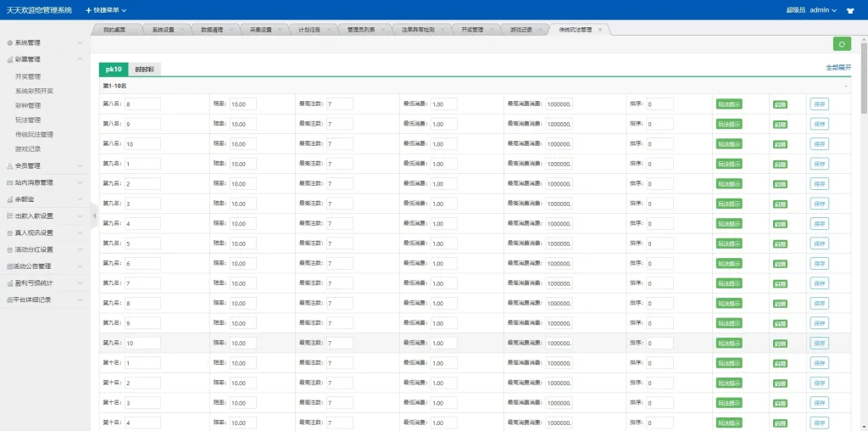Collapse the sidebar using the arrow handle
Image resolution: width=868 pixels, height=431 pixels.
click(93, 215)
